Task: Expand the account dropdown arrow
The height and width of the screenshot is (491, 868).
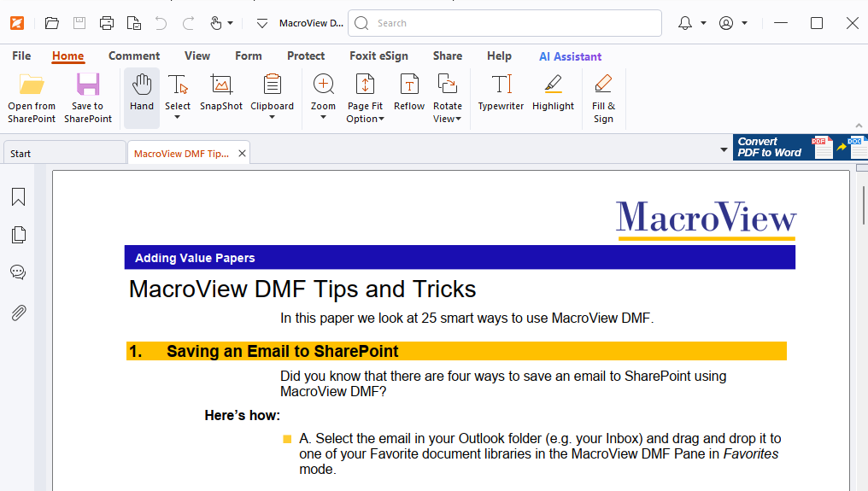Action: (745, 23)
